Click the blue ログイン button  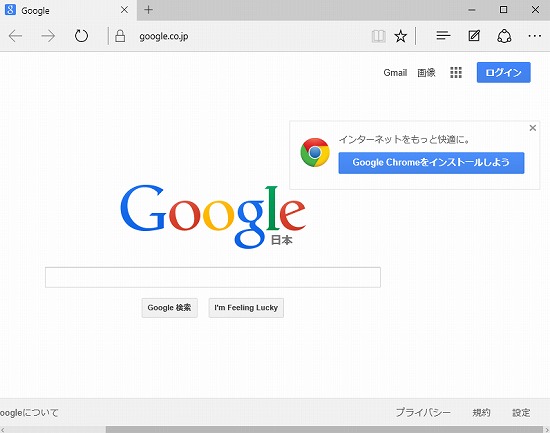click(x=503, y=72)
